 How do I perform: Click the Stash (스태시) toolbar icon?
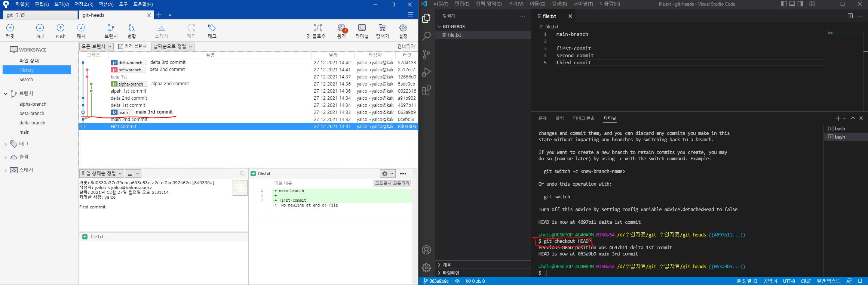162,31
